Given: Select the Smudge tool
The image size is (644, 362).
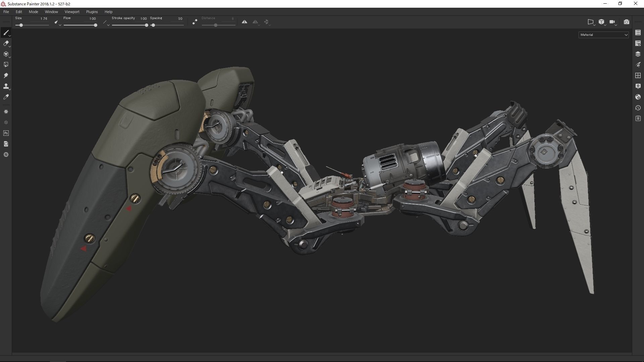Looking at the screenshot, I should [x=6, y=75].
